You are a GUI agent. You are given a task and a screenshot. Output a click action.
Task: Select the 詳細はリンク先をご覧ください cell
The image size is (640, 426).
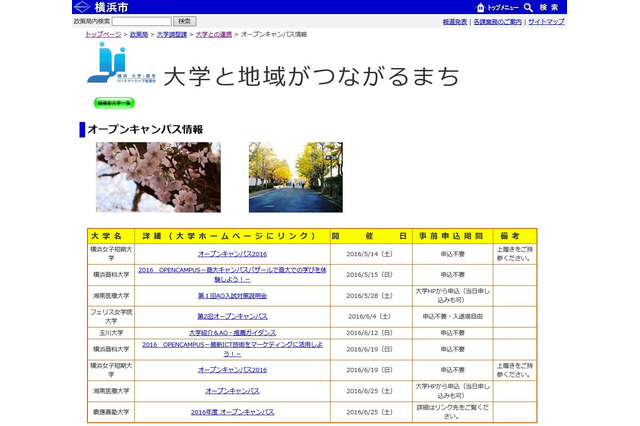[453, 412]
